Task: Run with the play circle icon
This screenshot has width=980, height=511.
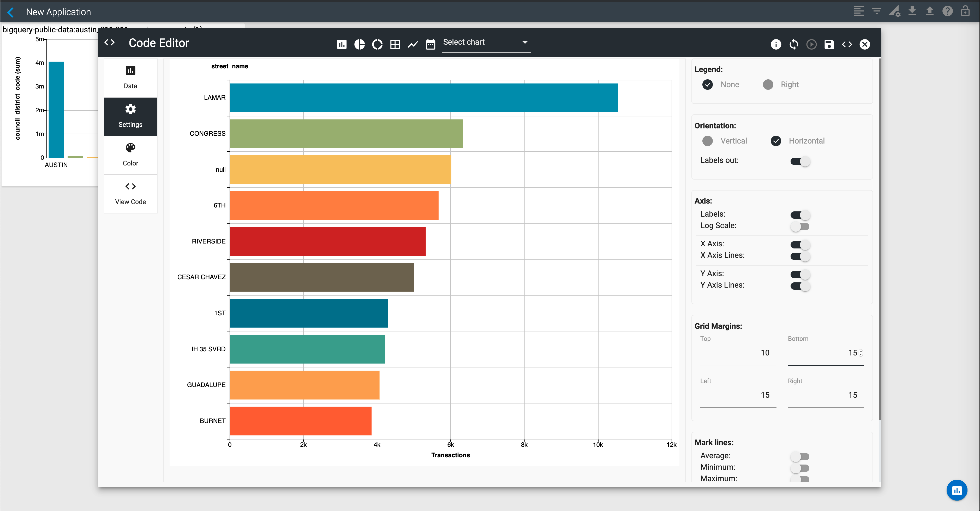Action: tap(811, 44)
